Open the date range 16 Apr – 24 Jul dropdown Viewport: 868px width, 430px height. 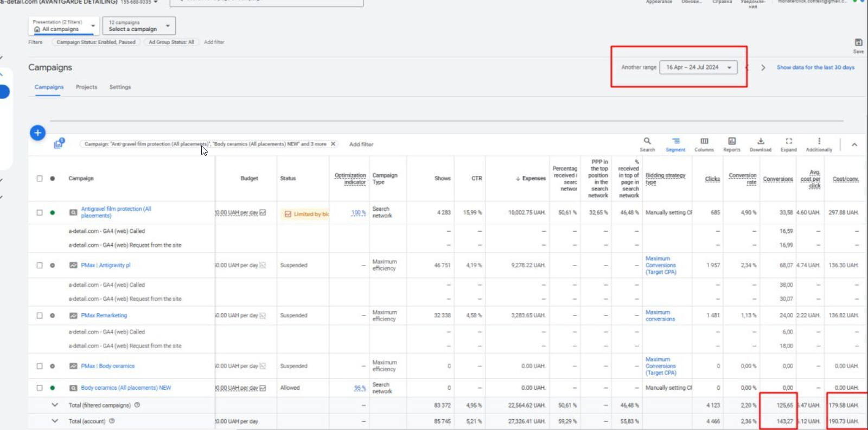[698, 67]
